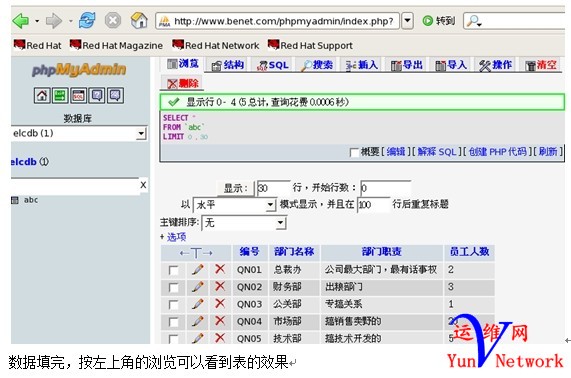571x378 pixels.
Task: Open the Red Hat Support bookmark
Action: point(310,45)
